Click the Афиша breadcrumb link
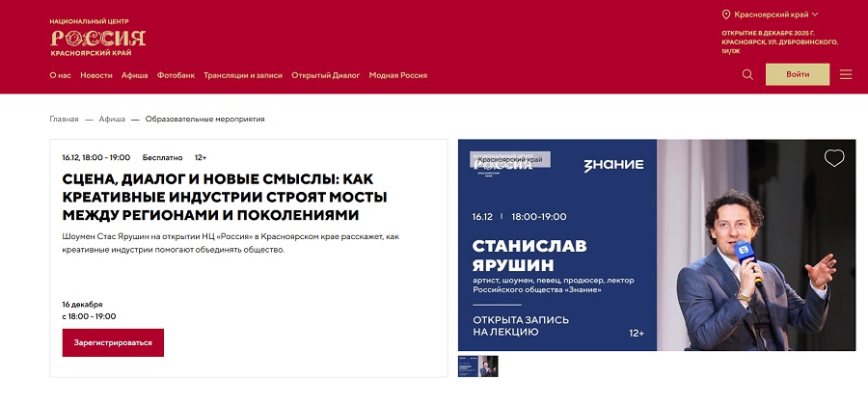The image size is (868, 406). (x=112, y=120)
